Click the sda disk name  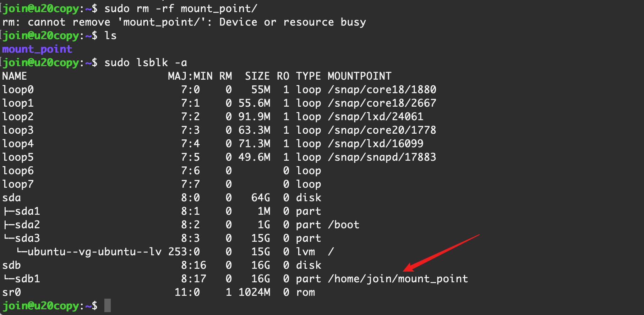(x=12, y=198)
